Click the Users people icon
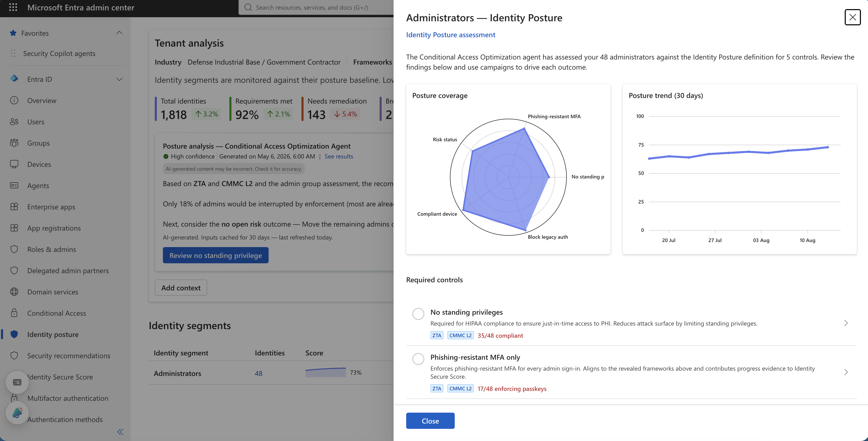Screen dimensions: 868x441 click(x=14, y=121)
